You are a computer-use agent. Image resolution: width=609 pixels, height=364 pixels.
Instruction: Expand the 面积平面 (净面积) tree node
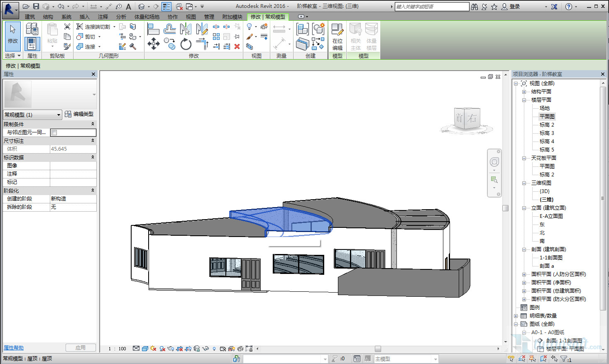pyautogui.click(x=524, y=283)
